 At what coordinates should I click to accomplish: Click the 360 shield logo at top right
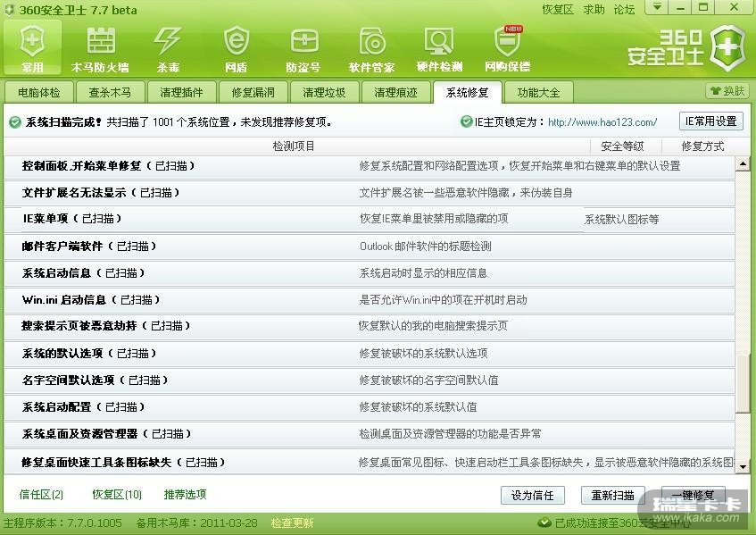click(x=728, y=47)
